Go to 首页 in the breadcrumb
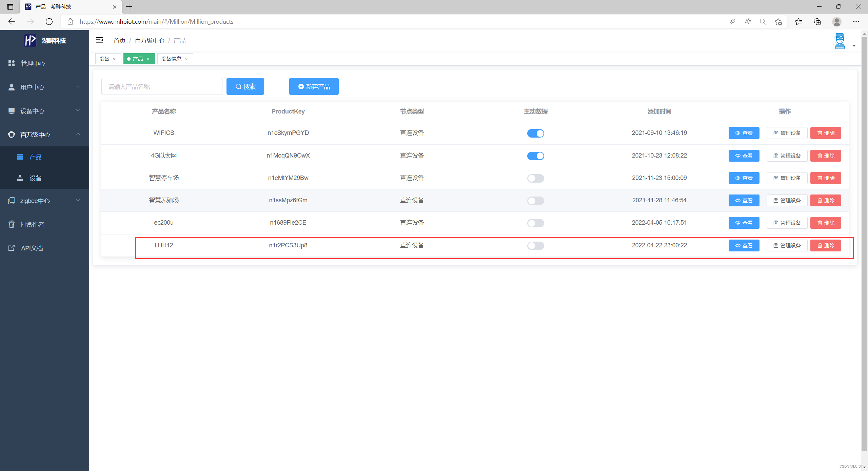This screenshot has width=868, height=471. point(119,41)
